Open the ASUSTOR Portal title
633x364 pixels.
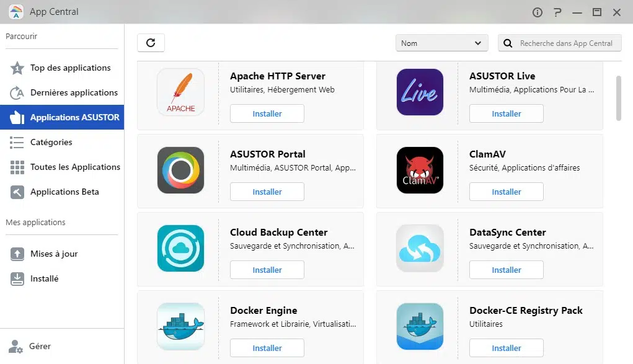click(x=268, y=154)
